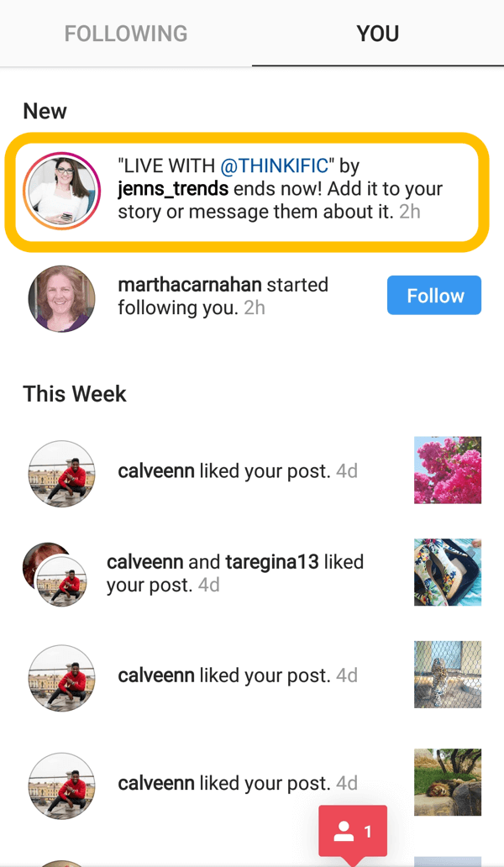The image size is (504, 867).
Task: Follow marthacarnahan back
Action: pos(433,295)
